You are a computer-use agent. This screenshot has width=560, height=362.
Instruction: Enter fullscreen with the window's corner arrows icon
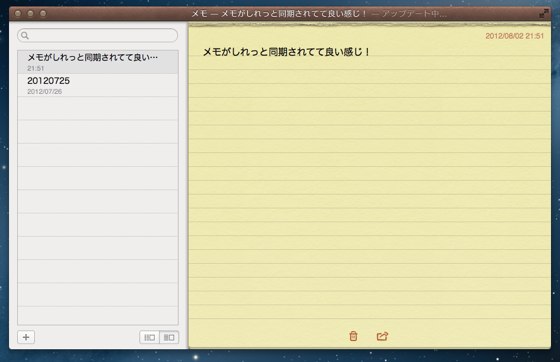pos(544,14)
